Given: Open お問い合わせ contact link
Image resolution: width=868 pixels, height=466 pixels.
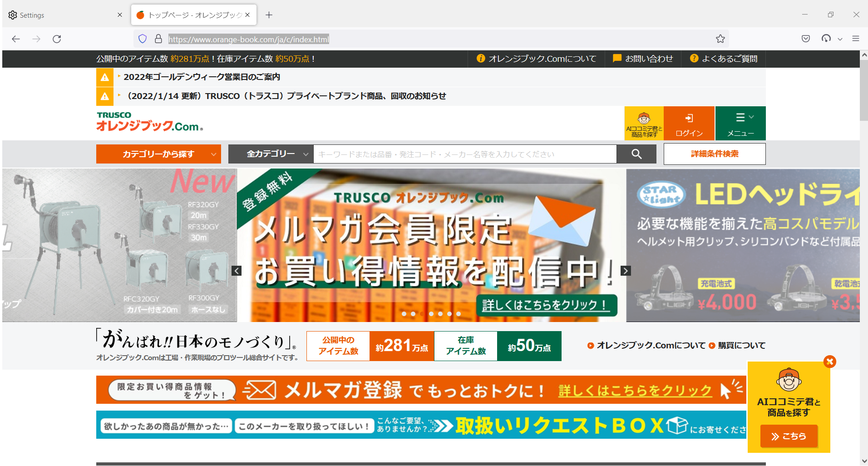Looking at the screenshot, I should click(643, 59).
